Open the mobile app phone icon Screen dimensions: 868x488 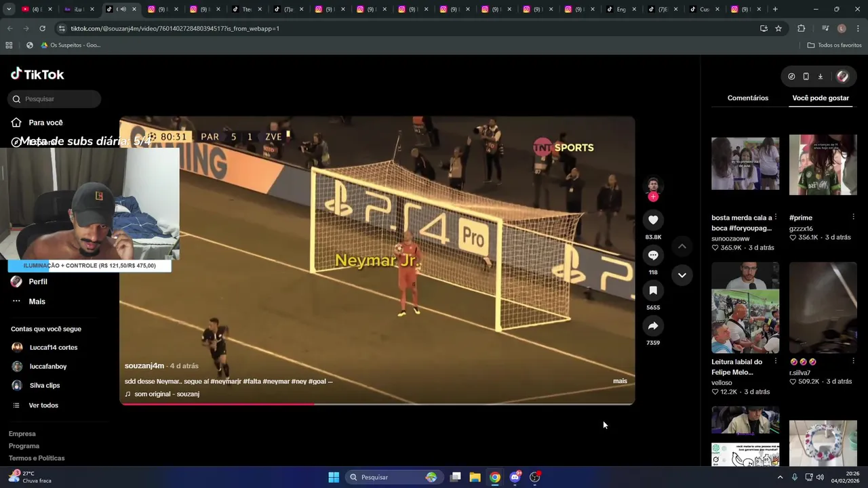click(806, 77)
